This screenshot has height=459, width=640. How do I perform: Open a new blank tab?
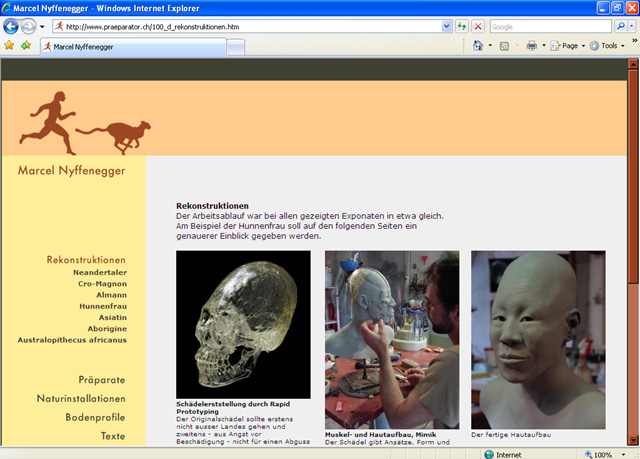(235, 46)
